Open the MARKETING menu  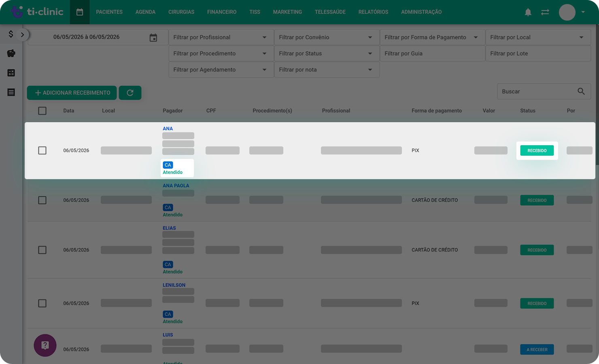pyautogui.click(x=287, y=12)
